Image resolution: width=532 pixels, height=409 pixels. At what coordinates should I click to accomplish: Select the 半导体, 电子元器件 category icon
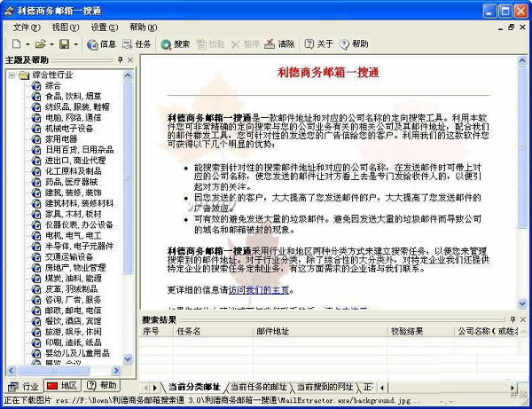coord(36,246)
